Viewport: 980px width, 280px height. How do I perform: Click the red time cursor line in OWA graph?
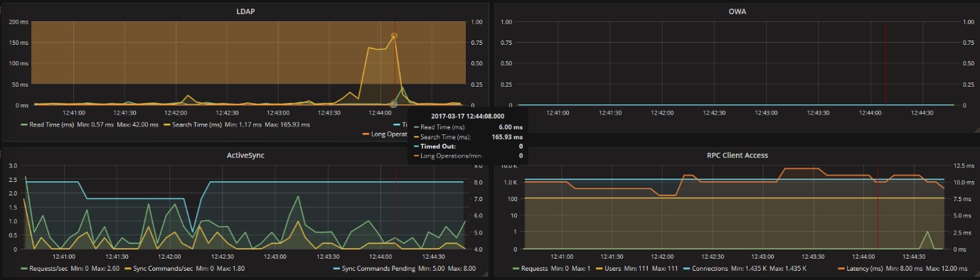point(885,63)
